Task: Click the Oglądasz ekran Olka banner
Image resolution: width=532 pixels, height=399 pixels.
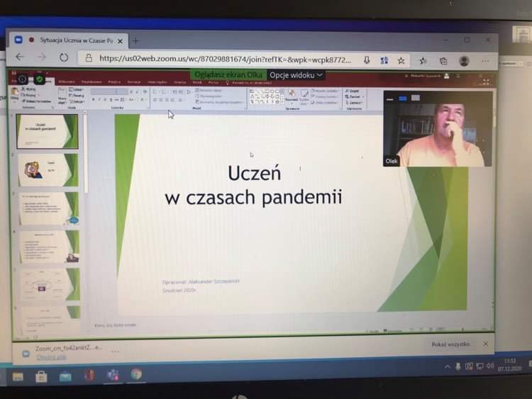Action: coord(228,74)
